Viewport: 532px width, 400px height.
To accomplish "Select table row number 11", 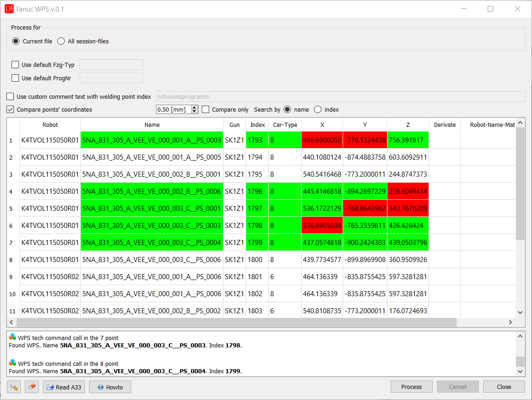I will click(x=13, y=310).
